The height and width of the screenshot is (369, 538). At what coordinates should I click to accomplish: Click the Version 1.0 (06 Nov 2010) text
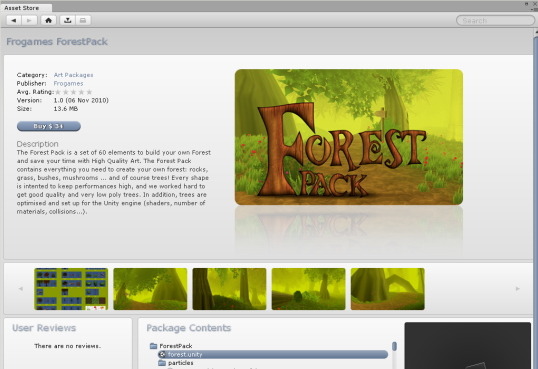[81, 100]
